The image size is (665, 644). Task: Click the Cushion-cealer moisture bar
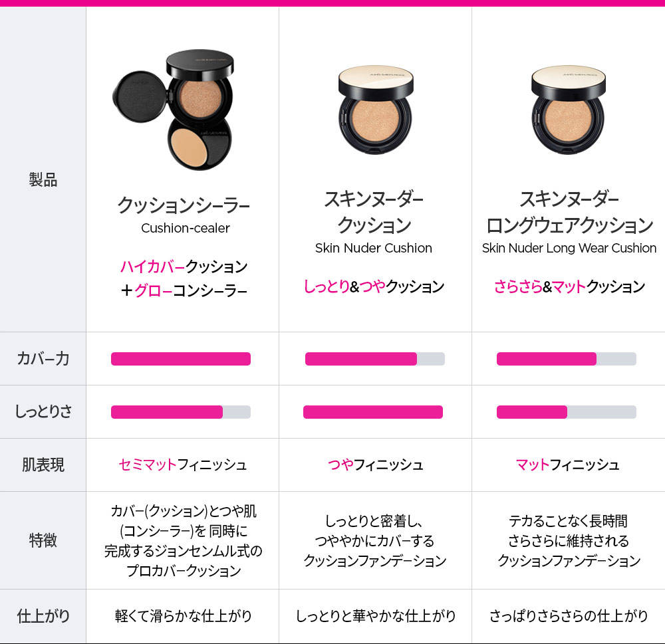(181, 412)
